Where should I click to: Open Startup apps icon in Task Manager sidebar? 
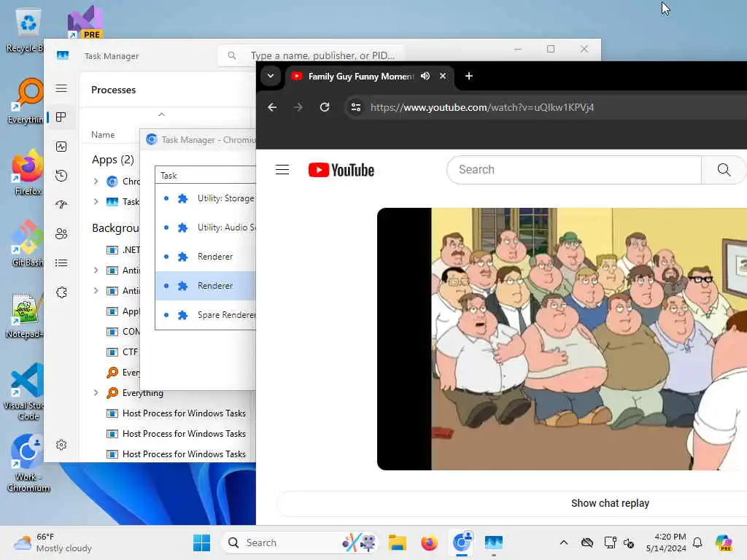click(x=61, y=205)
